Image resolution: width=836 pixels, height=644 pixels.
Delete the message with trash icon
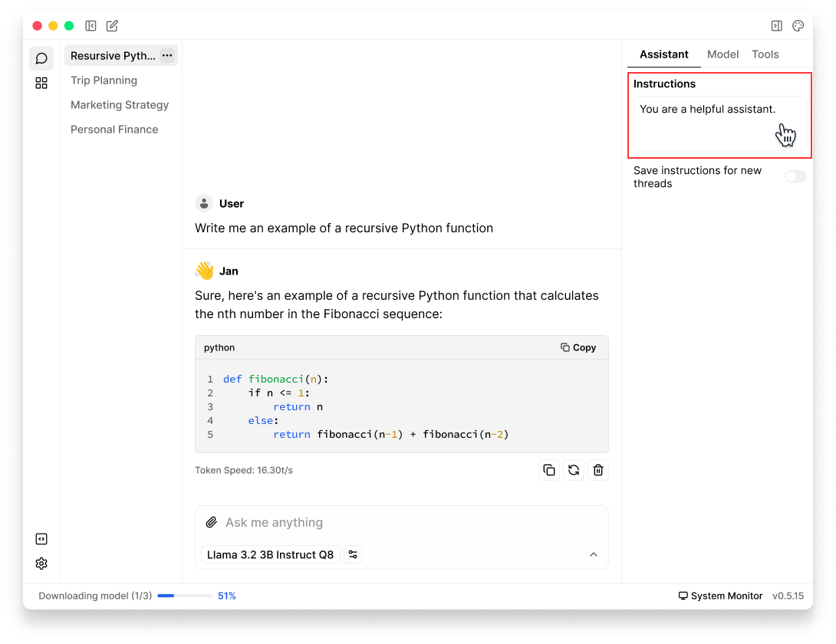598,470
